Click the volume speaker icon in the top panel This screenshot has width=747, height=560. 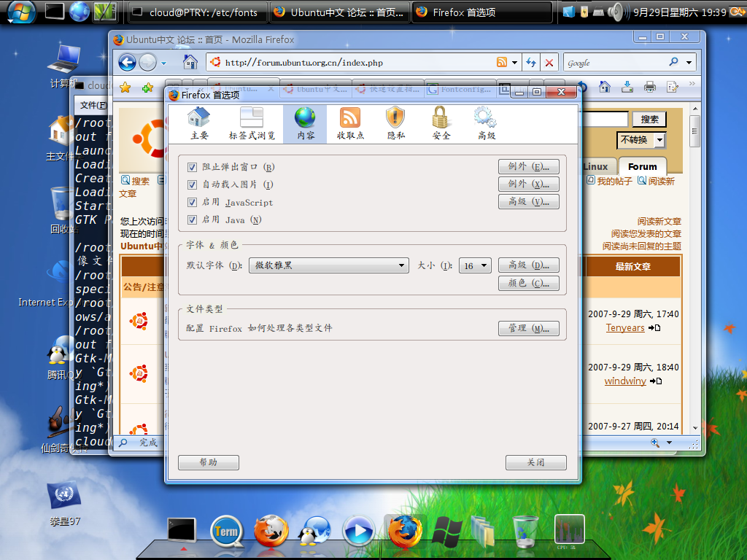click(618, 12)
